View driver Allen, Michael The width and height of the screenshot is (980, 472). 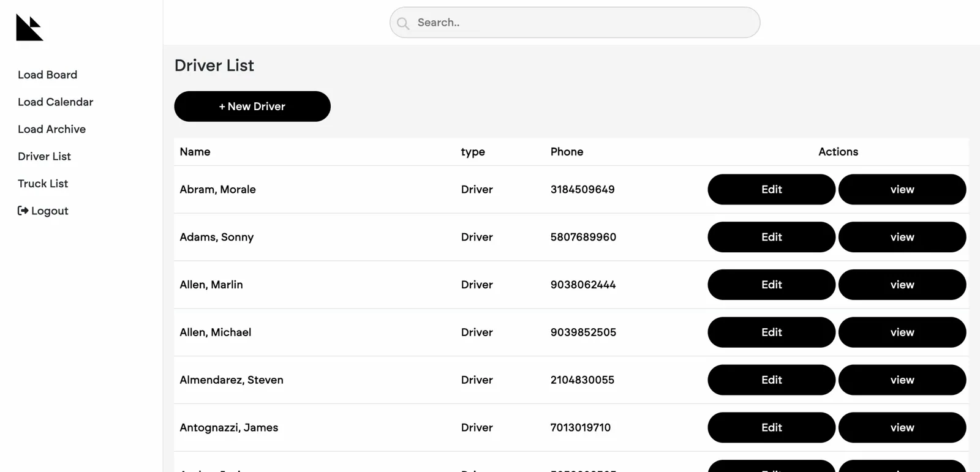[902, 332]
